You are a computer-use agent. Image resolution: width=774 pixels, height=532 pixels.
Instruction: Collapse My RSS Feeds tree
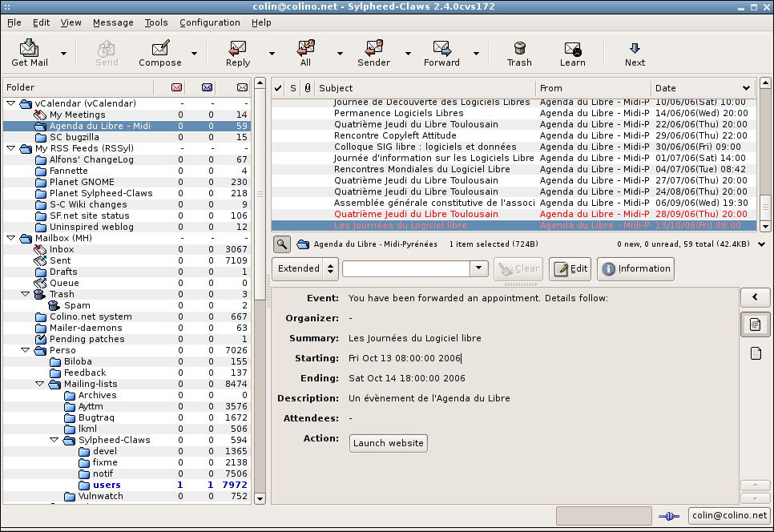[10, 148]
